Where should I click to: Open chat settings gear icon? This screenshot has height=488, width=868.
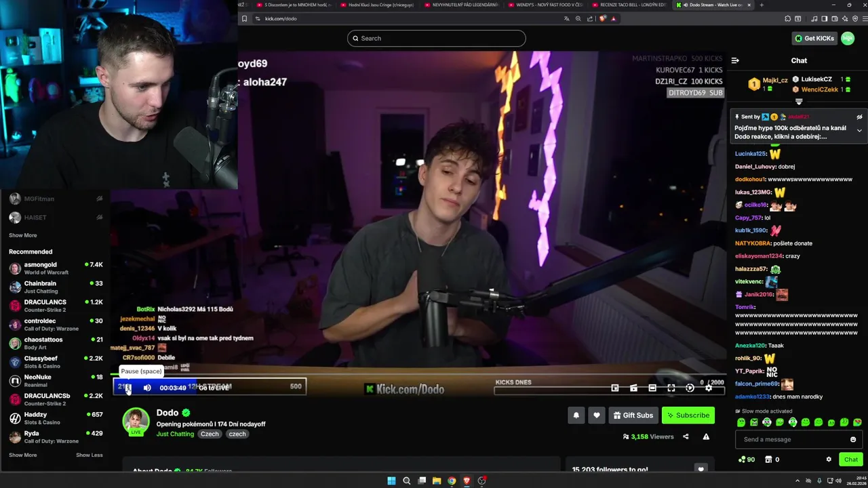point(829,460)
